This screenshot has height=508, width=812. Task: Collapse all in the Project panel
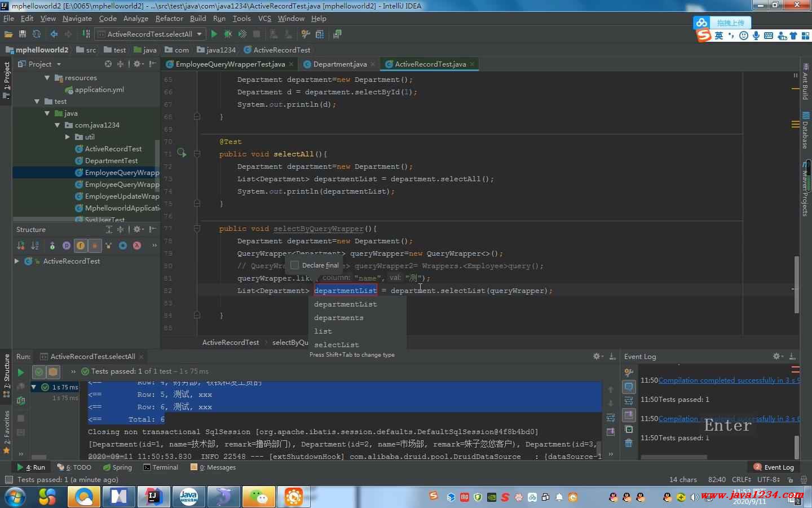(120, 64)
